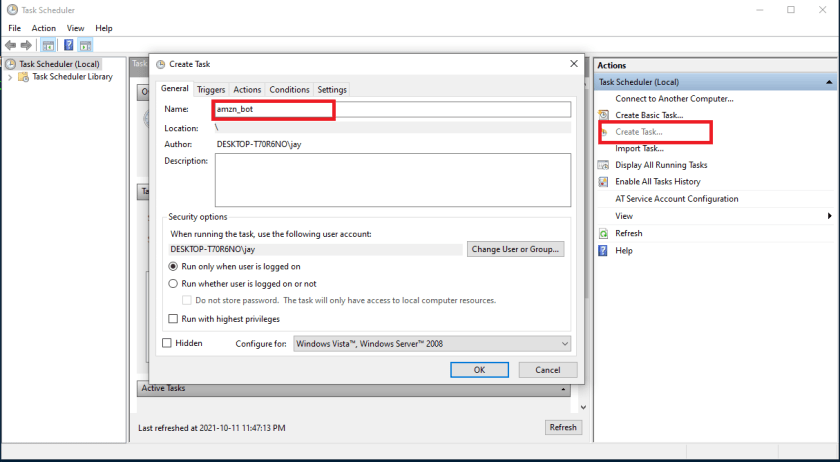Switch to the Conditions tab
Screen dimensions: 840x462
pos(289,90)
